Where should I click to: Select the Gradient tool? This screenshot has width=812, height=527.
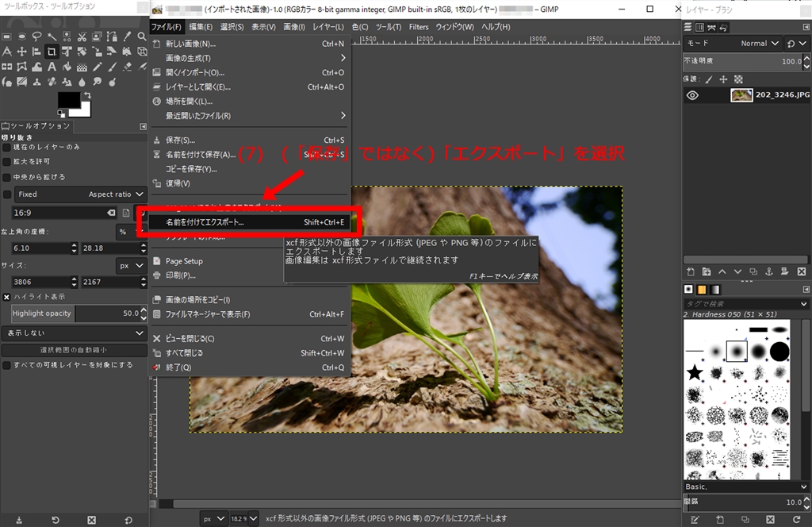click(x=82, y=67)
